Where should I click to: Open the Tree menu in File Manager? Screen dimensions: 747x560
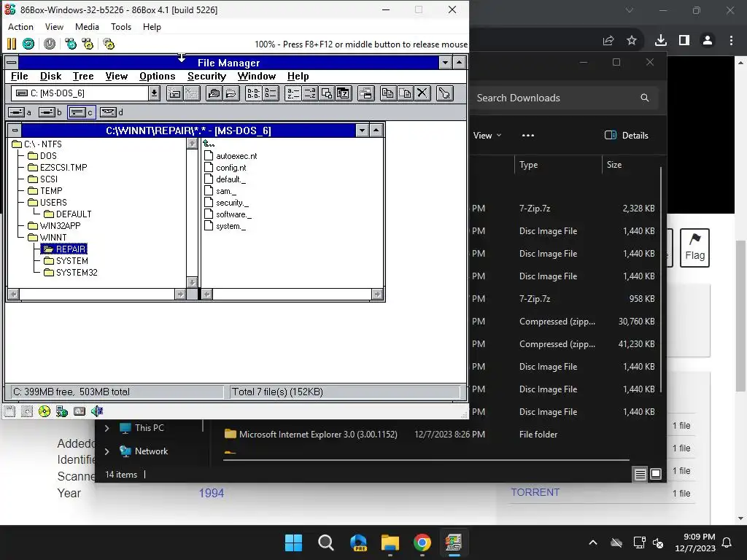(83, 76)
